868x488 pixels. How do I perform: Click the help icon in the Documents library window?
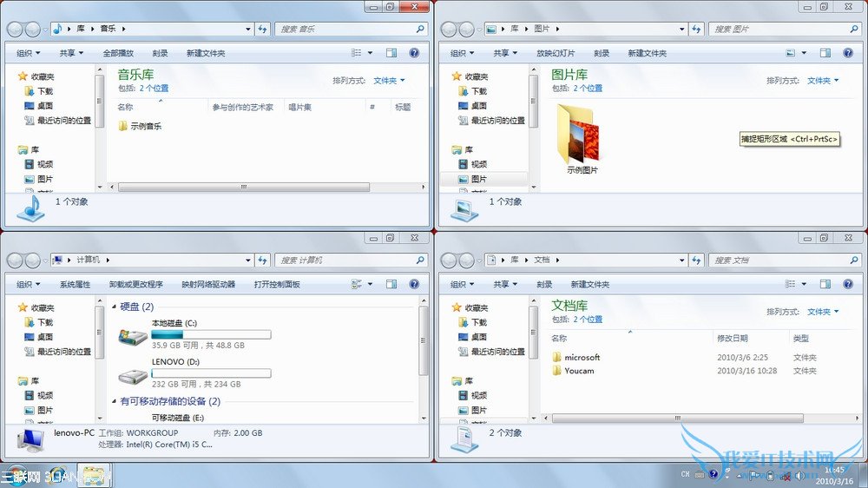click(848, 284)
